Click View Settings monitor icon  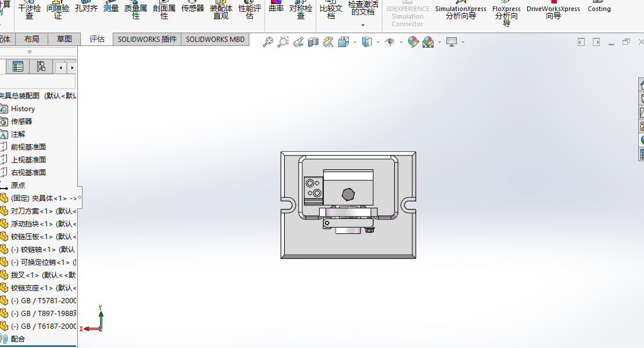click(452, 42)
